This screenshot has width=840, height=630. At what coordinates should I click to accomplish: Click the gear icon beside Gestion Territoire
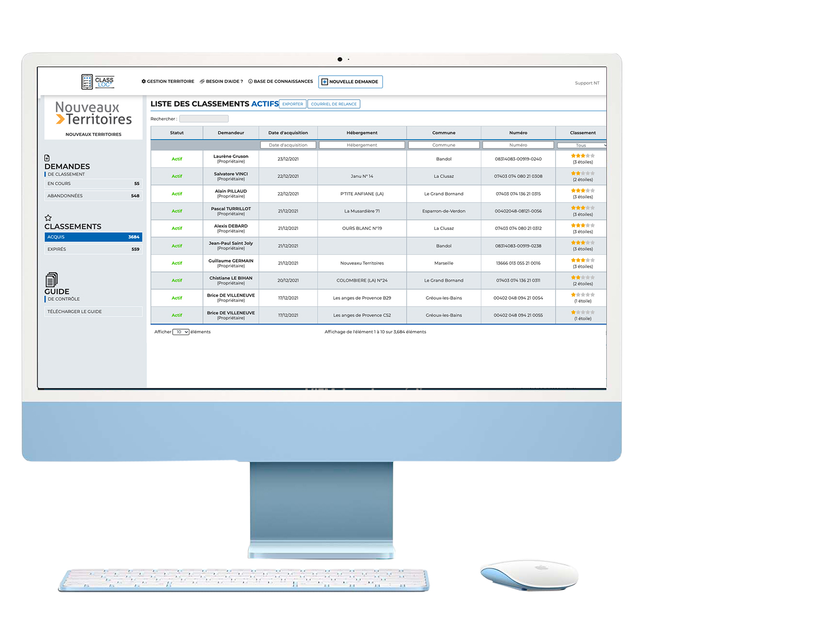point(144,81)
